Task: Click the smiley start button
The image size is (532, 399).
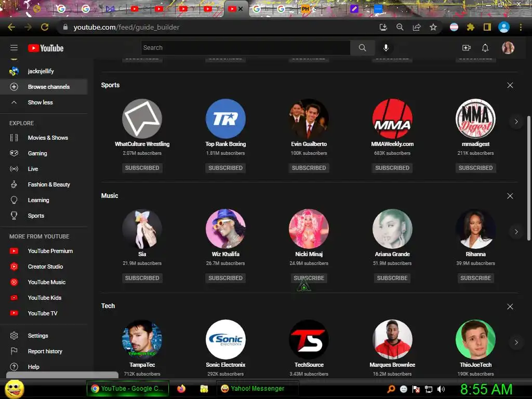Action: [x=14, y=389]
